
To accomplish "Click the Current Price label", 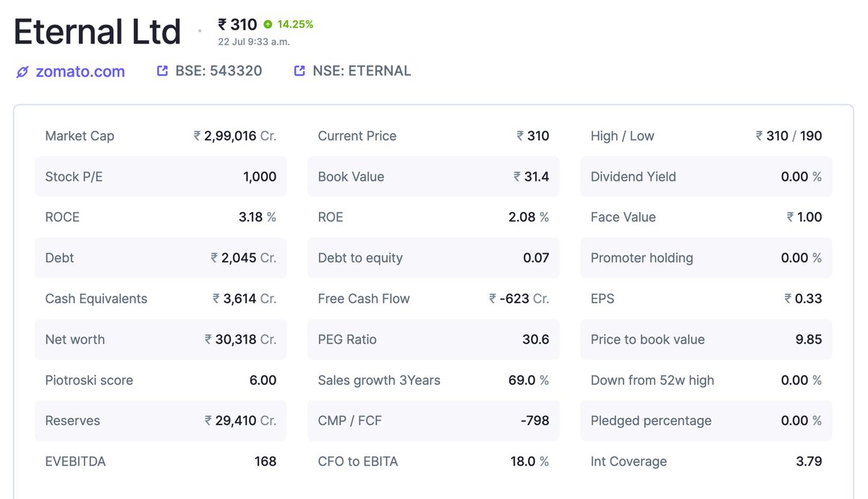I will pos(357,136).
